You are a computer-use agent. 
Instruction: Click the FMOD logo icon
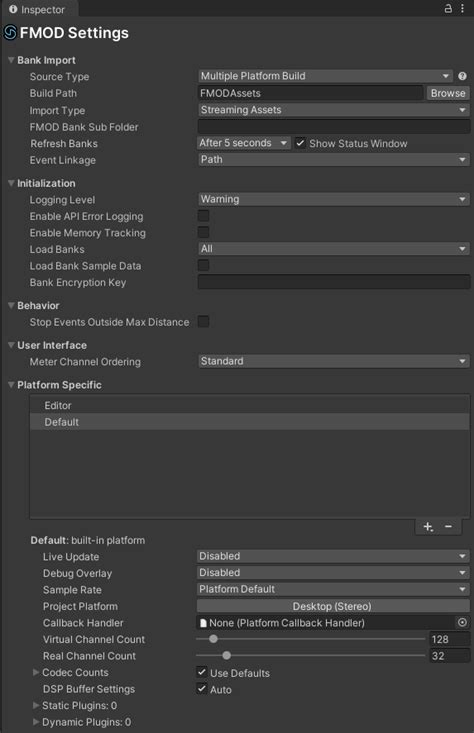[x=10, y=33]
